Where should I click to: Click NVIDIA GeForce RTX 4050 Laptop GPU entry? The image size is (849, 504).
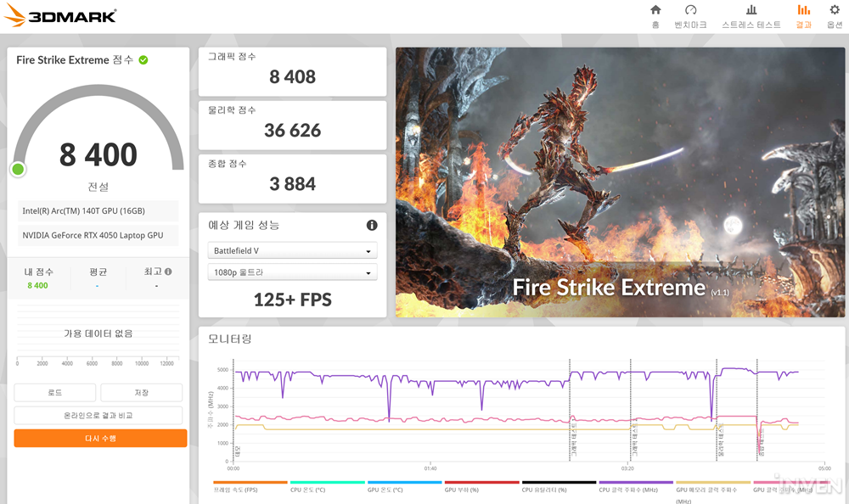click(98, 236)
